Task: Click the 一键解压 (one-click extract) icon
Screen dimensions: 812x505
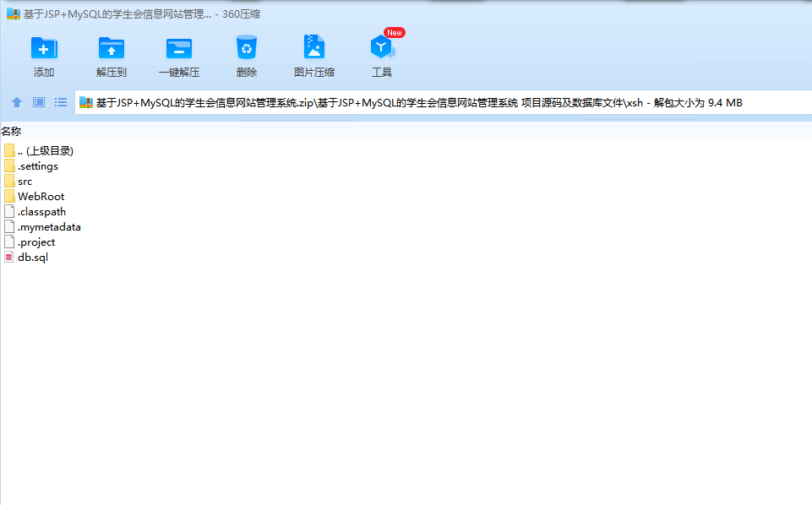Action: coord(179,48)
